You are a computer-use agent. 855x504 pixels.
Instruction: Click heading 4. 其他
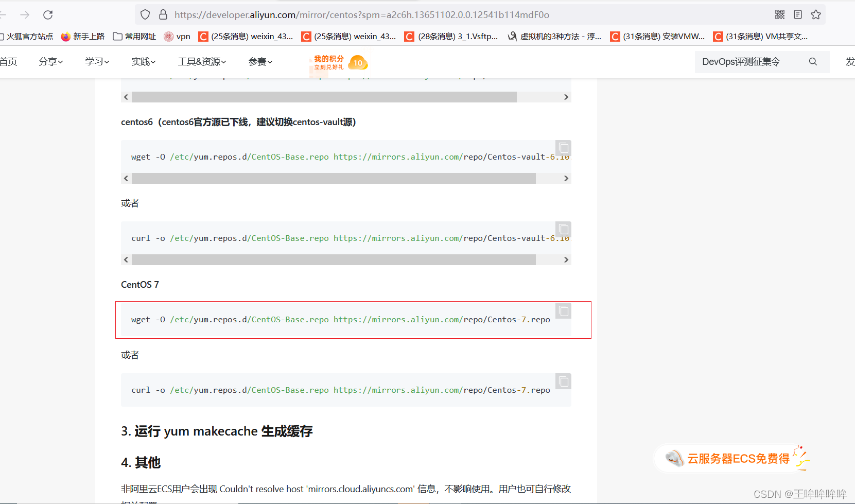tap(141, 462)
